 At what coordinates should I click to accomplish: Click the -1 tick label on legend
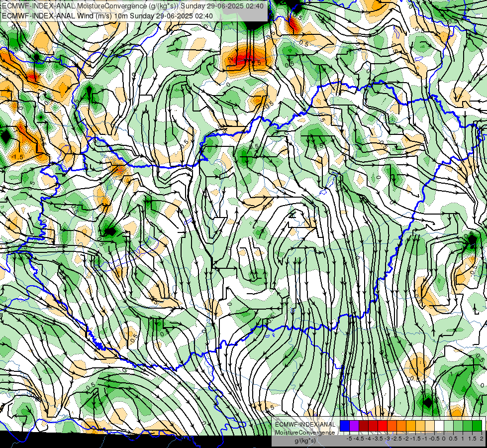425,439
